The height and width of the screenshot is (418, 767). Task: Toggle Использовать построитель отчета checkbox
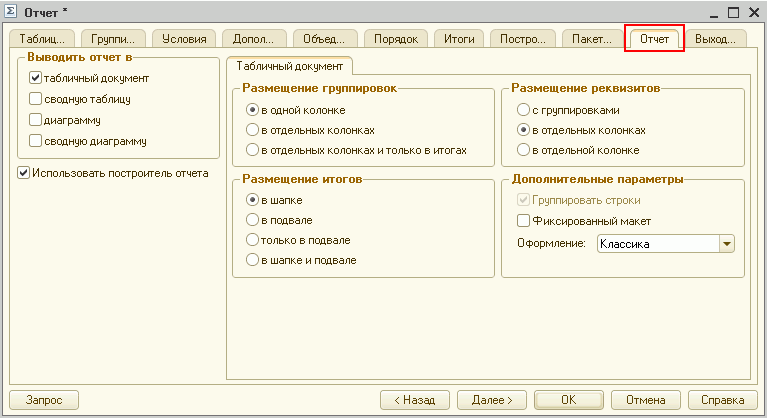coord(24,173)
